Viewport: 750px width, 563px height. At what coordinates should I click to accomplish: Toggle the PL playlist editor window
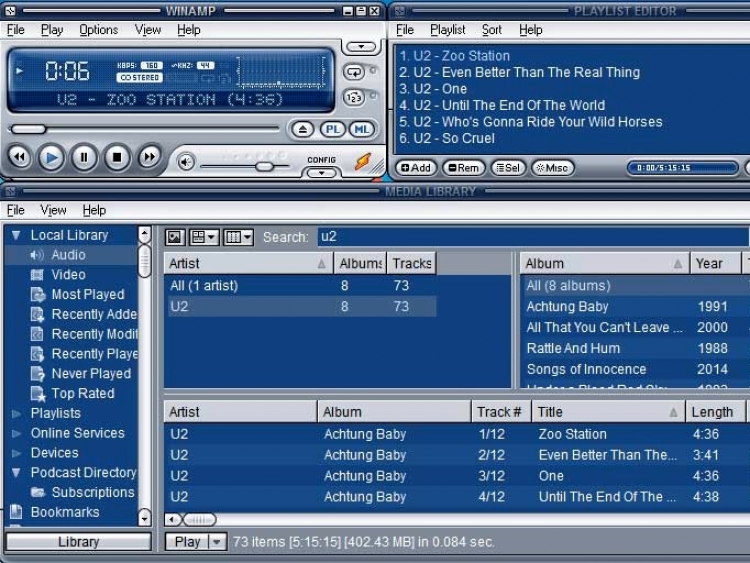(333, 129)
